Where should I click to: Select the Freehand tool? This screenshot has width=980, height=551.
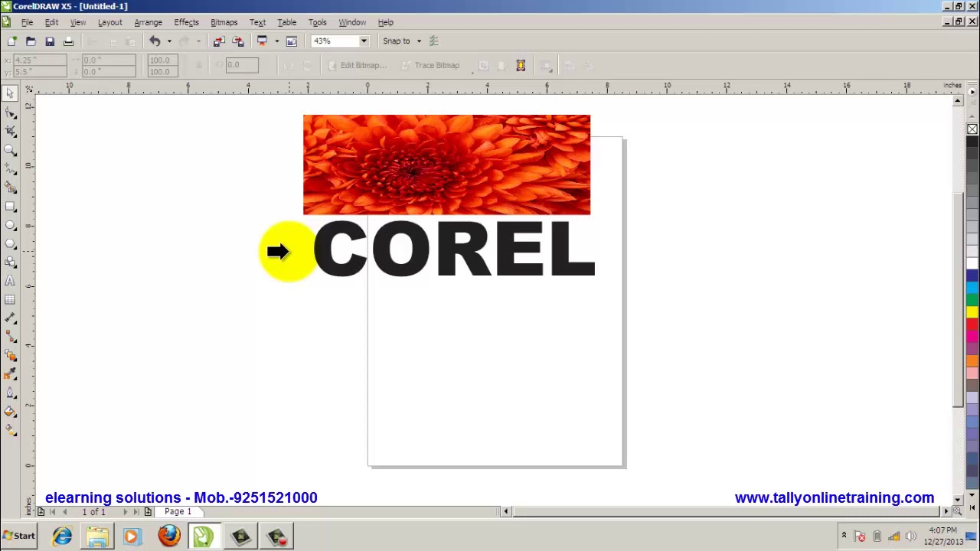pos(10,168)
